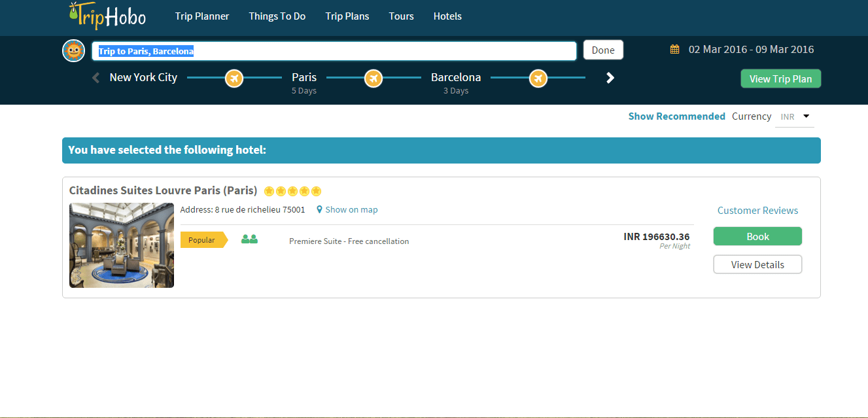The height and width of the screenshot is (418, 868).
Task: Click the Done button
Action: point(603,50)
